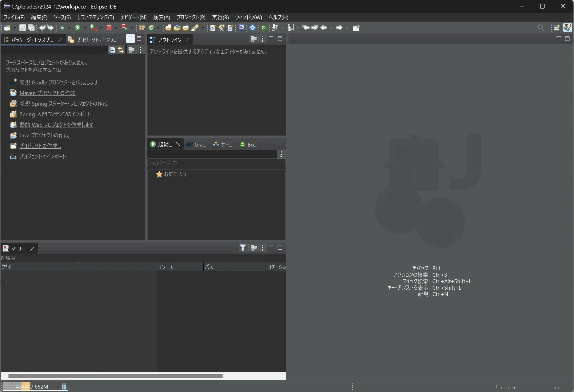Click the Debug bug icon
This screenshot has height=392, width=574.
point(62,28)
